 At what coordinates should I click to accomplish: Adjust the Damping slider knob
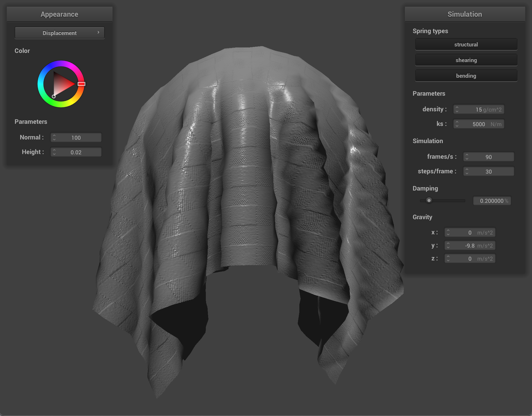429,200
